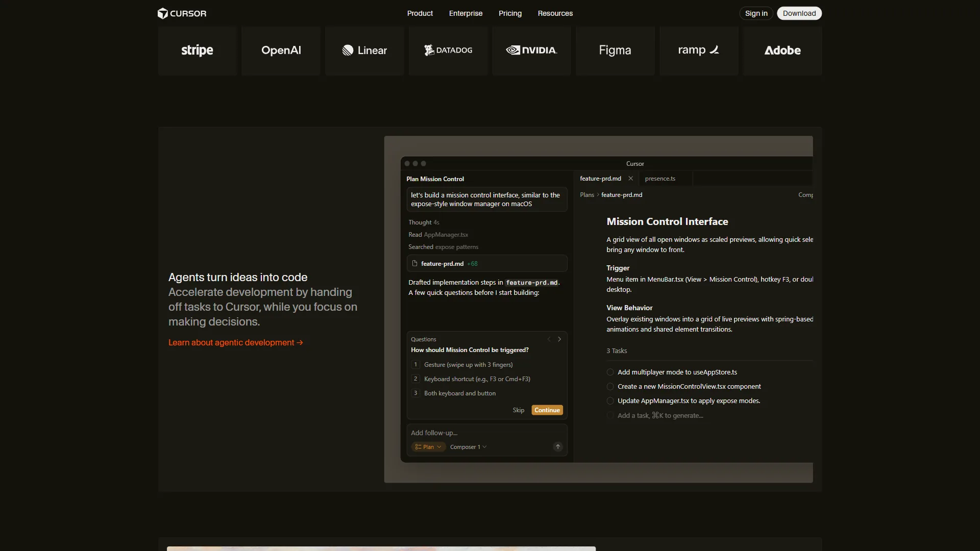Viewport: 980px width, 551px height.
Task: Skip the Mission Control question
Action: [x=519, y=410]
